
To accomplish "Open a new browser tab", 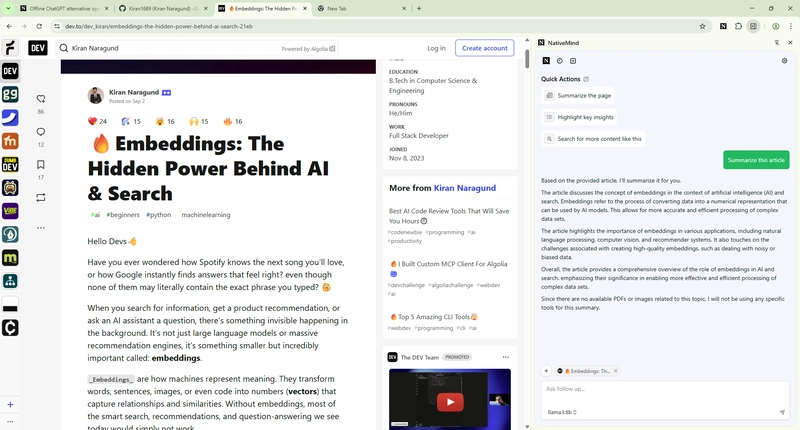I will click(x=419, y=8).
